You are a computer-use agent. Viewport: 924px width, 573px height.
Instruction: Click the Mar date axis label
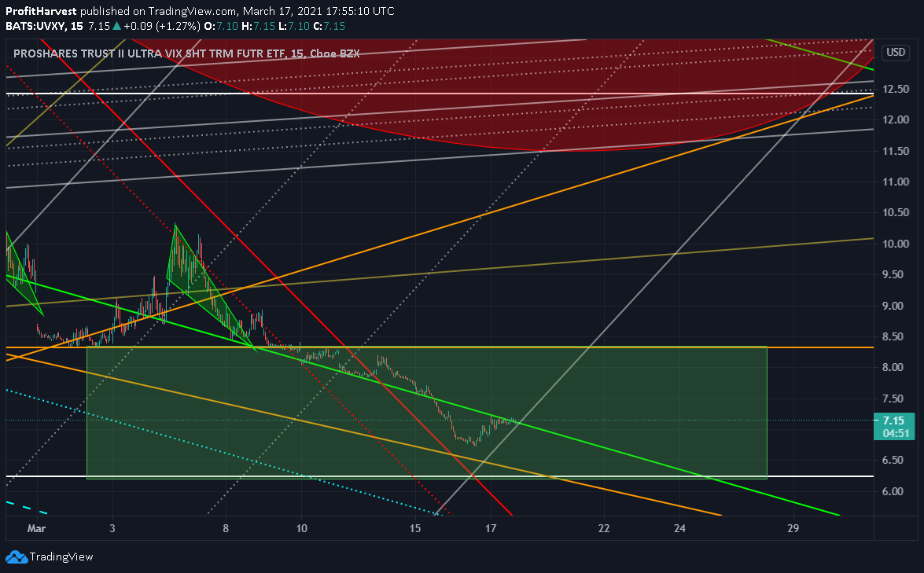click(x=36, y=528)
